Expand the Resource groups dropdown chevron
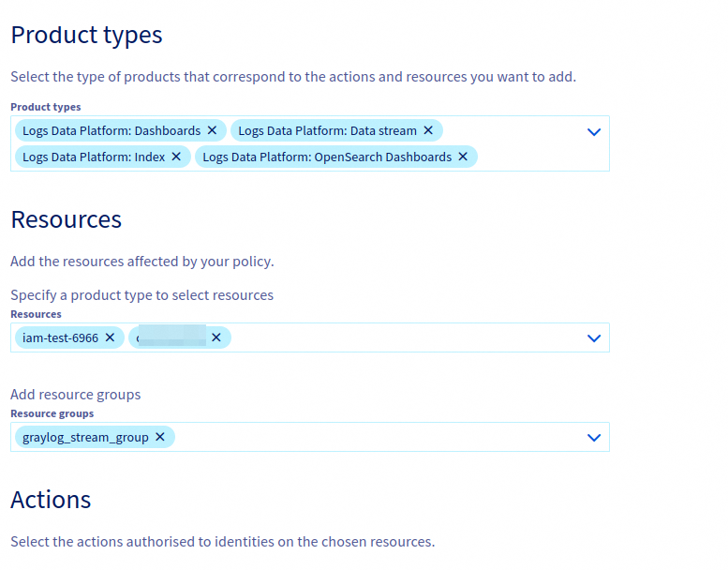This screenshot has height=570, width=728. (x=594, y=438)
